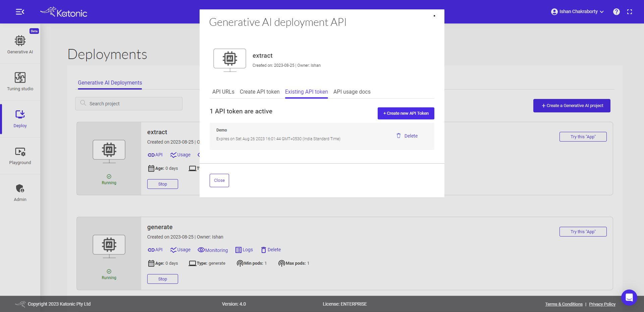This screenshot has width=644, height=312.
Task: Click Type laptop icon for generate
Action: [x=192, y=263]
